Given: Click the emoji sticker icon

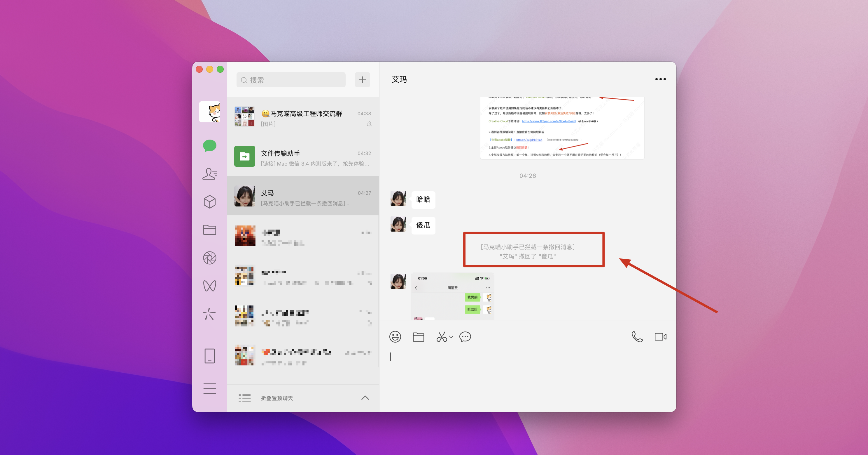Looking at the screenshot, I should coord(395,337).
